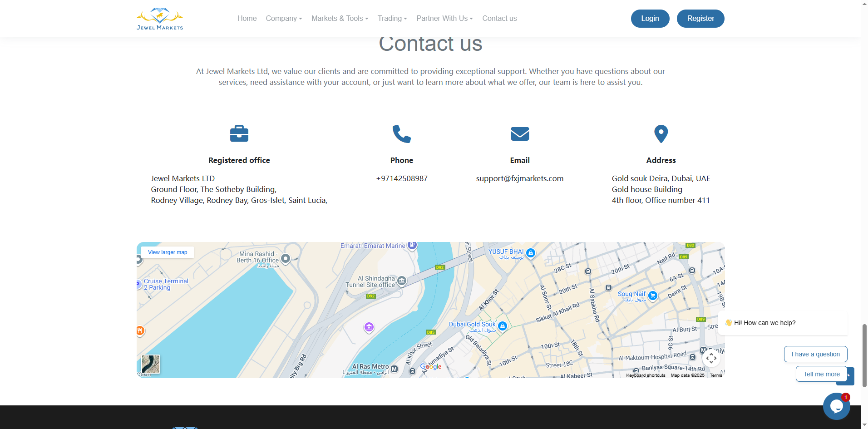
Task: Open the Google logo on the map
Action: [x=431, y=366]
